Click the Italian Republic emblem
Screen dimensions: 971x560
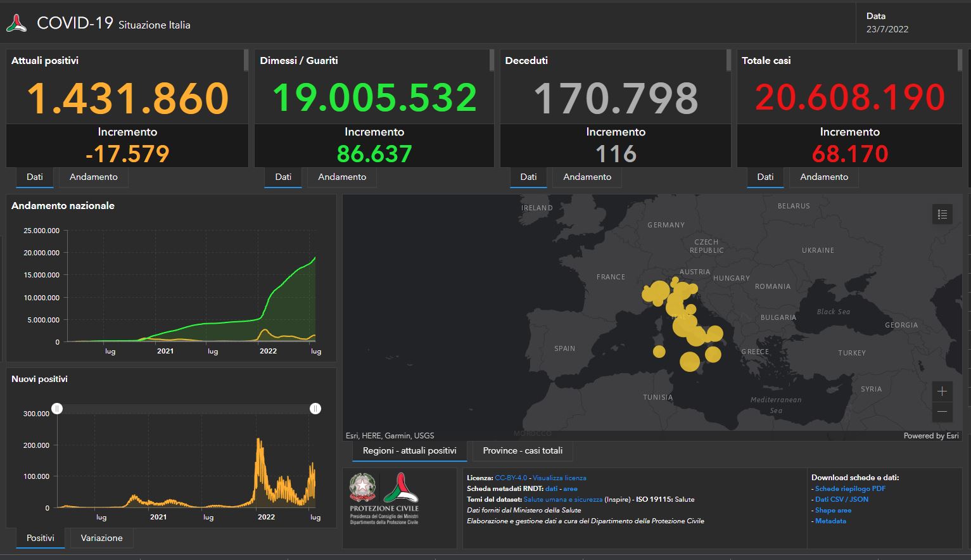pyautogui.click(x=363, y=488)
